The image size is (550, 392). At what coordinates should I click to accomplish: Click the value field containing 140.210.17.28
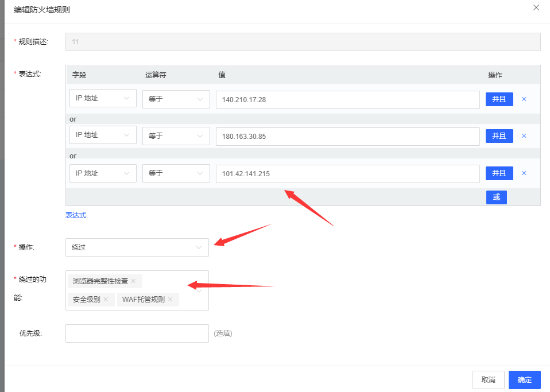347,99
